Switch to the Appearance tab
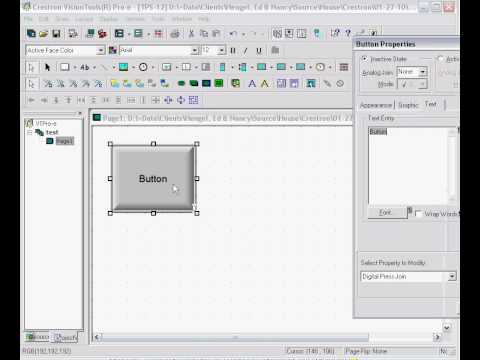This screenshot has width=480, height=360. 376,105
